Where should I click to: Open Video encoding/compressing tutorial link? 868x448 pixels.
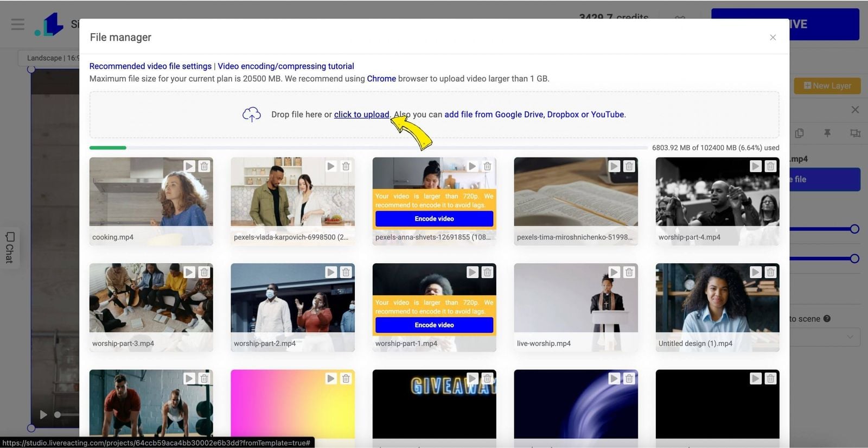coord(286,66)
